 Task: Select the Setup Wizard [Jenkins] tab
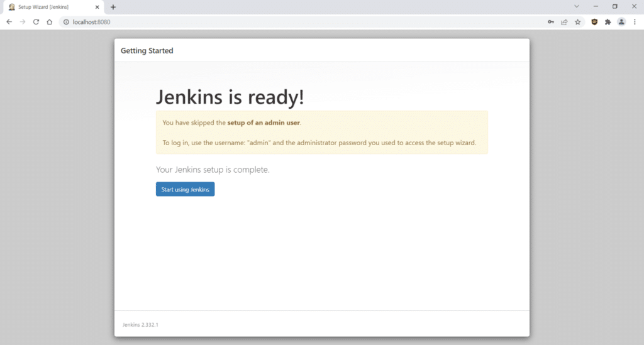pos(53,7)
